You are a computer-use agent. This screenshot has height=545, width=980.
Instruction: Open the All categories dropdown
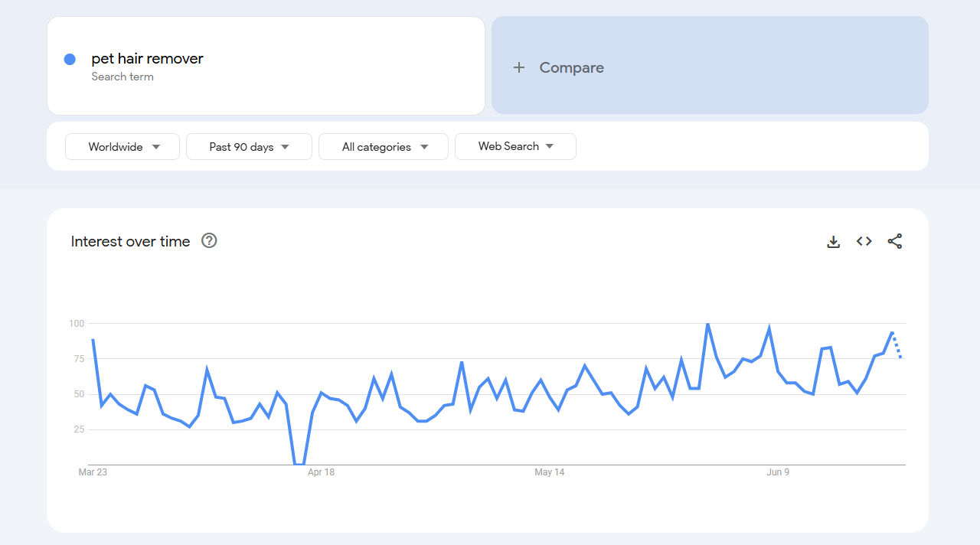coord(383,146)
